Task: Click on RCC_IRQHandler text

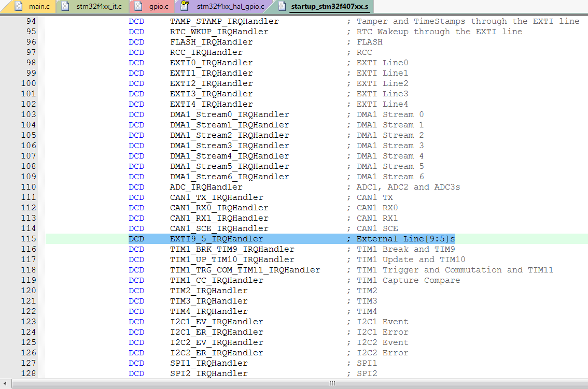Action: [206, 52]
